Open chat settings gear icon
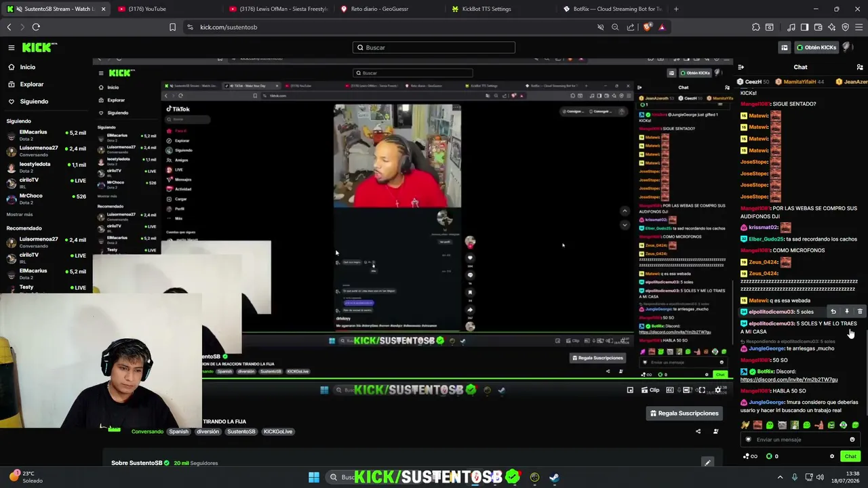 [x=832, y=456]
